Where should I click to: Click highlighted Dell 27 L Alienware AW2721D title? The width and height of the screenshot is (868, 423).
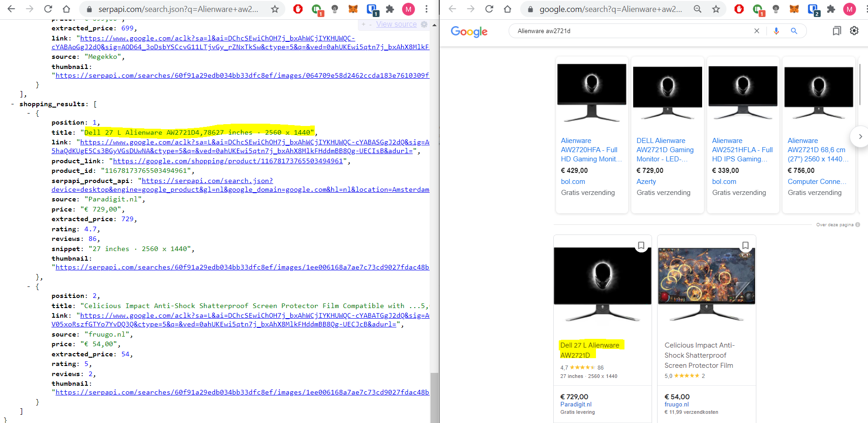point(590,350)
